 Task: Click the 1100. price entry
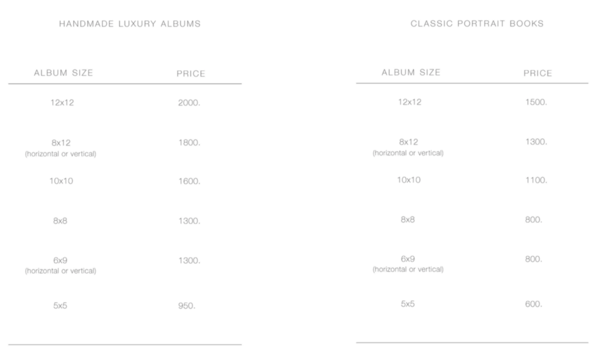536,180
